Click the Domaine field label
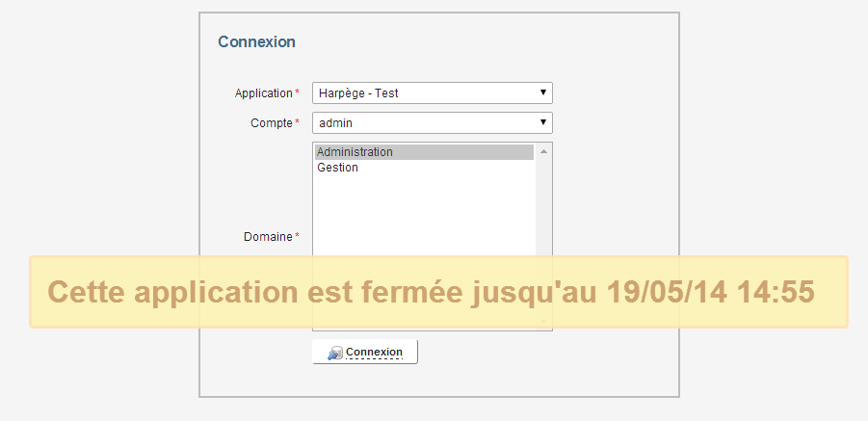Image resolution: width=868 pixels, height=421 pixels. [267, 237]
